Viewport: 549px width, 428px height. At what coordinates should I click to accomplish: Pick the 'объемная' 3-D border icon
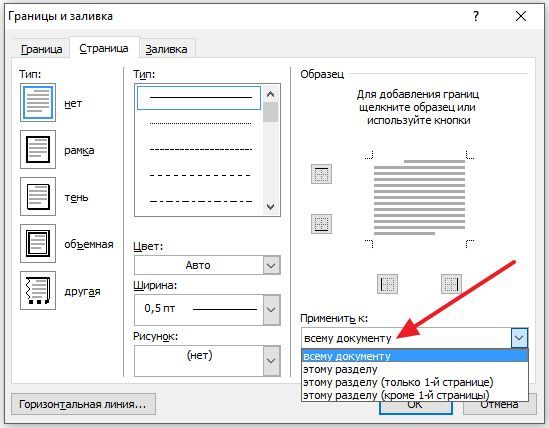pyautogui.click(x=38, y=243)
